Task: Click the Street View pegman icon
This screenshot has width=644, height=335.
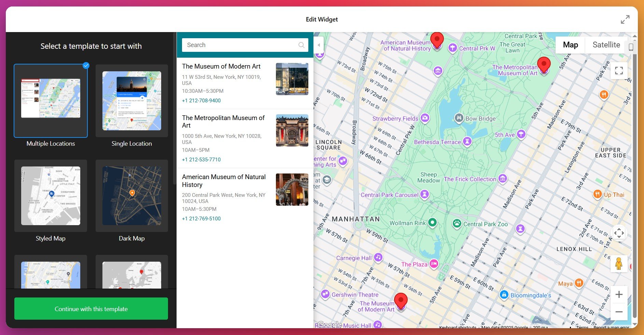Action: click(619, 264)
